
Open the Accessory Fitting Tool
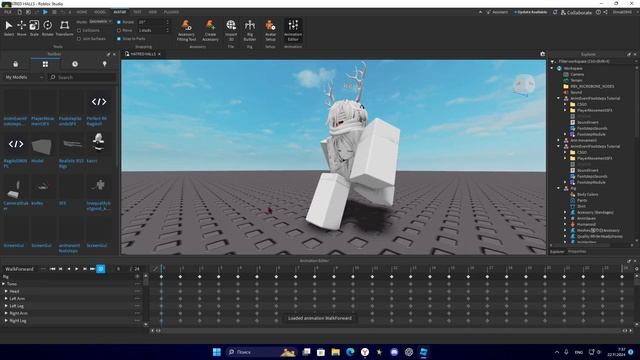186,30
